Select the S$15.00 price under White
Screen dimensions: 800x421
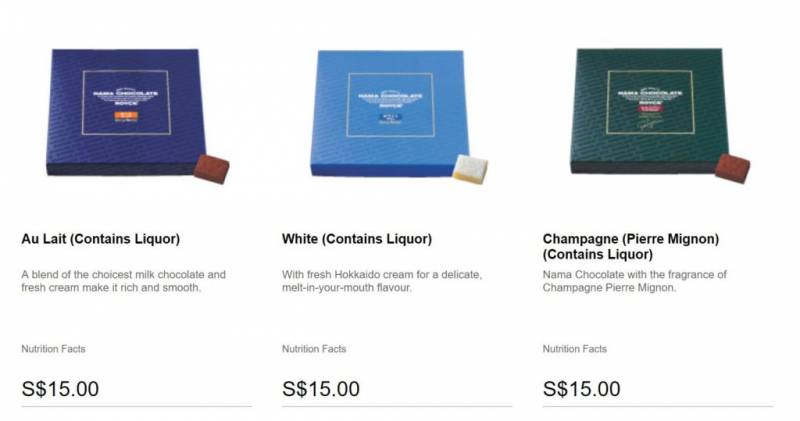321,389
